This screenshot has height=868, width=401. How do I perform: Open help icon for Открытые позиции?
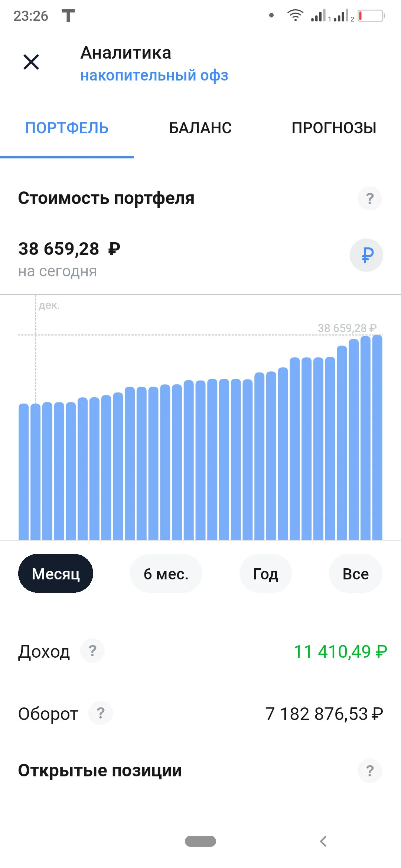[369, 771]
